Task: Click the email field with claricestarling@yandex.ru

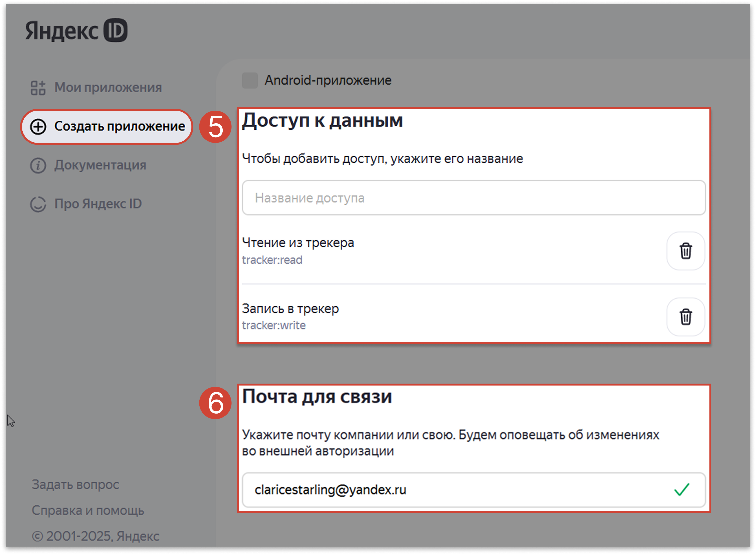Action: tap(474, 490)
